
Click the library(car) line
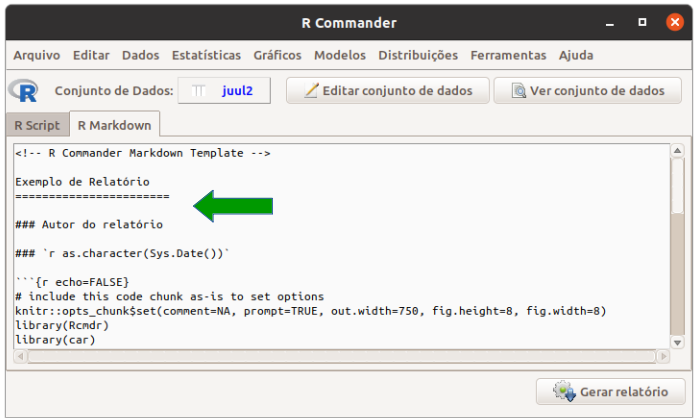click(x=55, y=340)
